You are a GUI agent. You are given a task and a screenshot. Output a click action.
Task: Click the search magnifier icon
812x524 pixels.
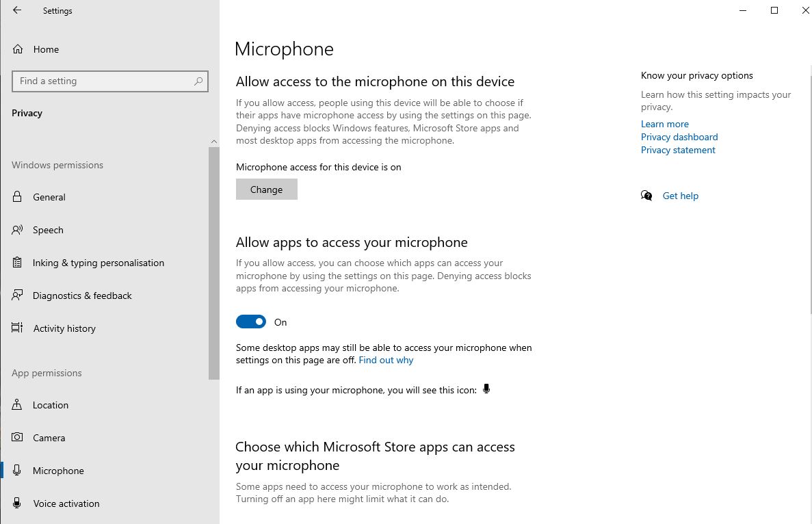coord(198,81)
